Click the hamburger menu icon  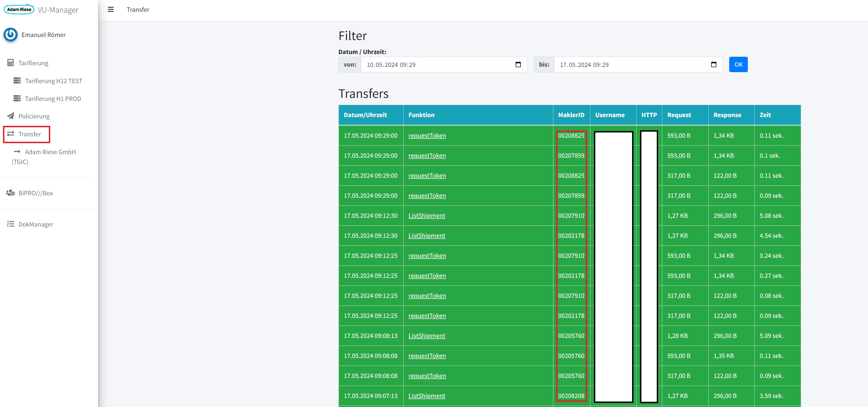tap(111, 9)
